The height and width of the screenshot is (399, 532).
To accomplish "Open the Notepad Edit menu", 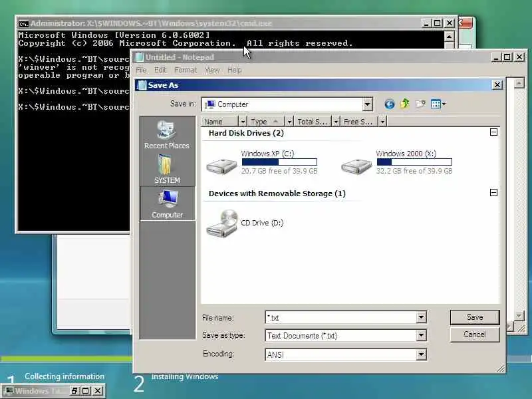I will (160, 70).
